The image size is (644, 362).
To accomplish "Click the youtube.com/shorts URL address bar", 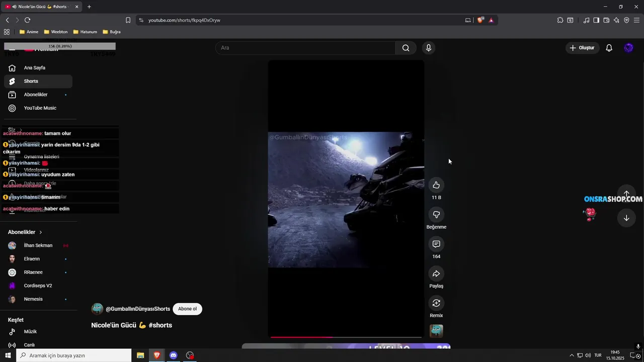I will [184, 20].
